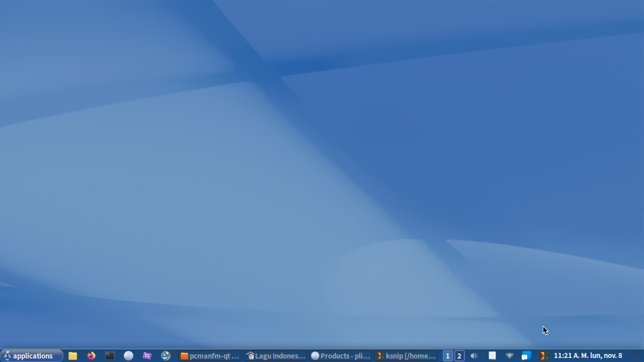644x362 pixels.
Task: Open the blue chat bubbles tray icon
Action: (526, 355)
